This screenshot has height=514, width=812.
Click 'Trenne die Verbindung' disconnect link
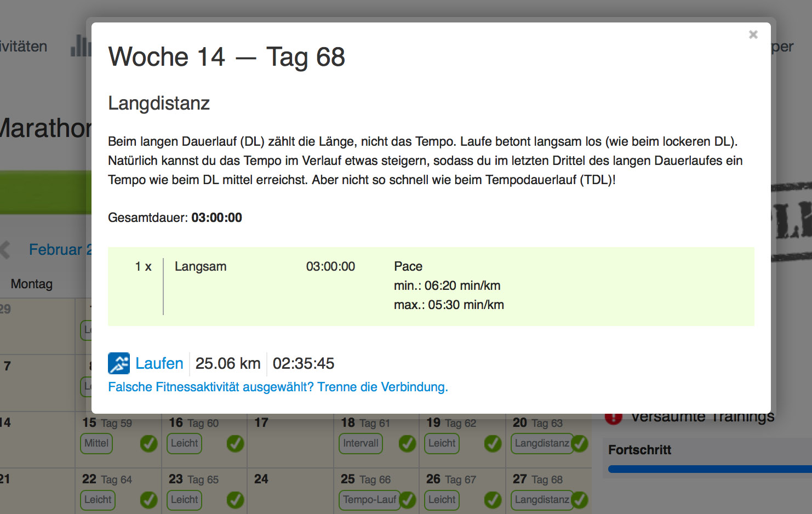382,387
